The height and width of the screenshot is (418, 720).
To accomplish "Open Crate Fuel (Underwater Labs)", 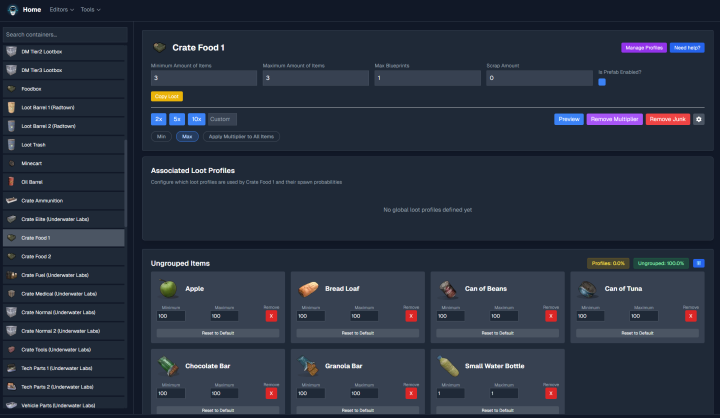I will pyautogui.click(x=64, y=275).
